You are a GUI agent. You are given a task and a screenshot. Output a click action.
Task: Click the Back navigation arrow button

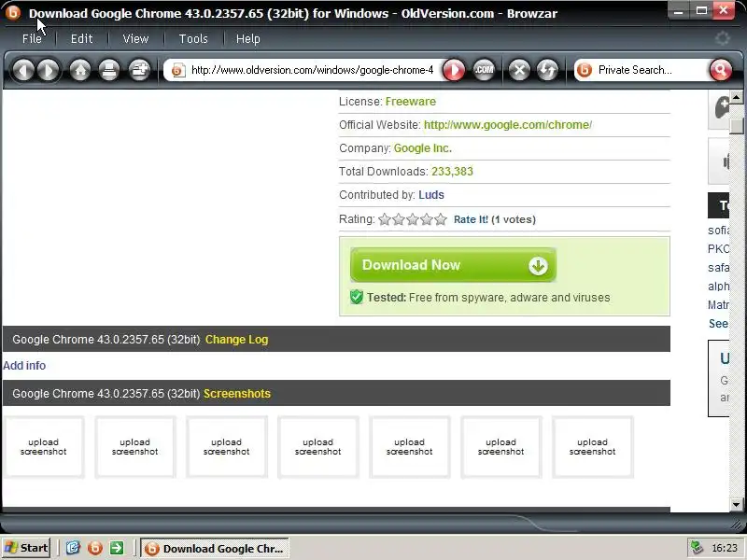click(x=22, y=71)
